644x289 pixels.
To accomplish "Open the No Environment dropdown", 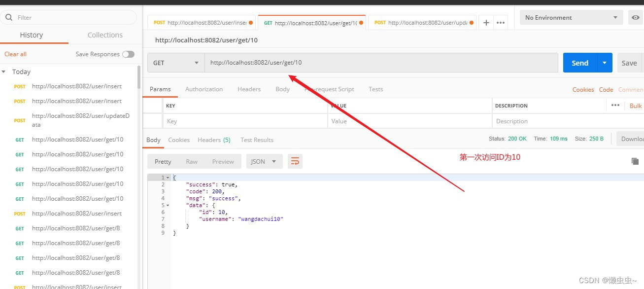I will pyautogui.click(x=572, y=17).
